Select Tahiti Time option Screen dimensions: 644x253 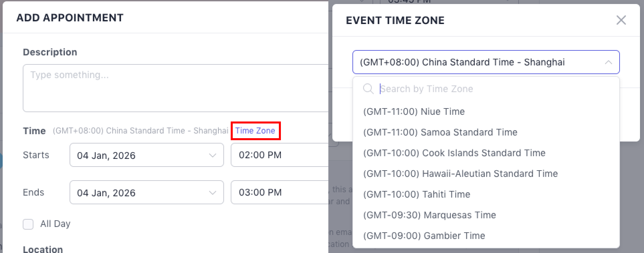click(x=417, y=194)
